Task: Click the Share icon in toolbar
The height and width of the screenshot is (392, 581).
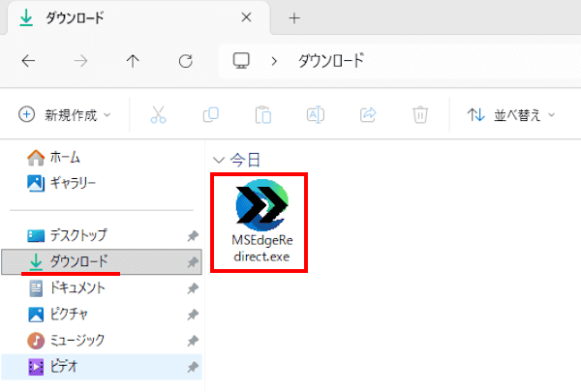Action: point(368,115)
